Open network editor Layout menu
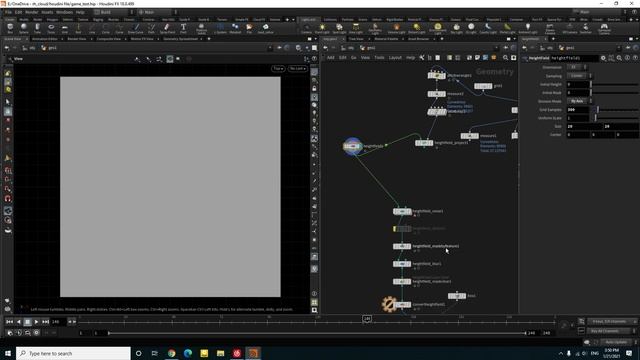The width and height of the screenshot is (640, 360). tap(395, 58)
